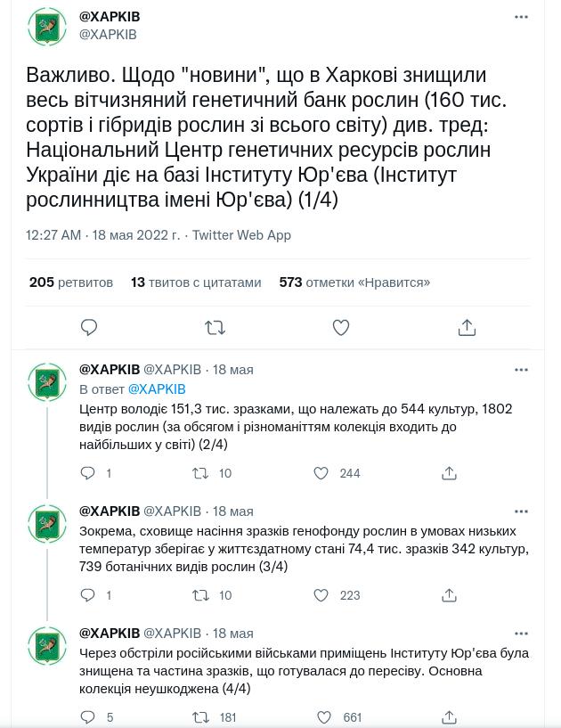
Task: Open the three-dot menu on the (4/4) reply
Action: pos(522,634)
